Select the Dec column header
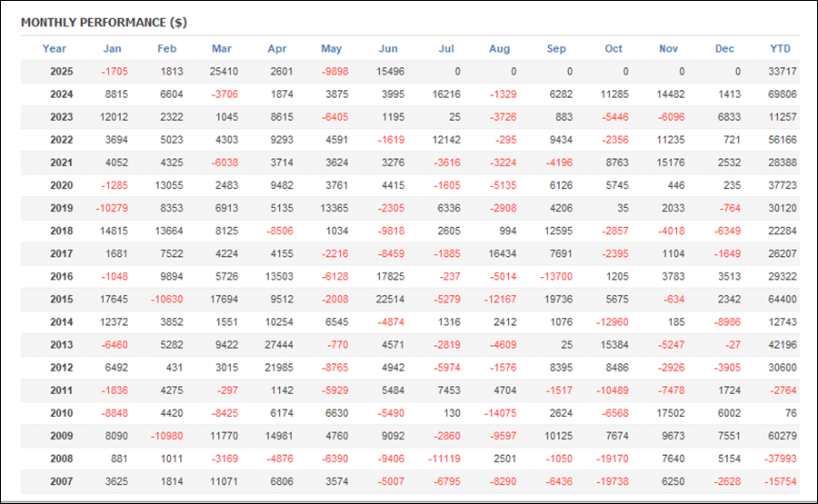Screen dimensions: 818x504 (x=724, y=48)
